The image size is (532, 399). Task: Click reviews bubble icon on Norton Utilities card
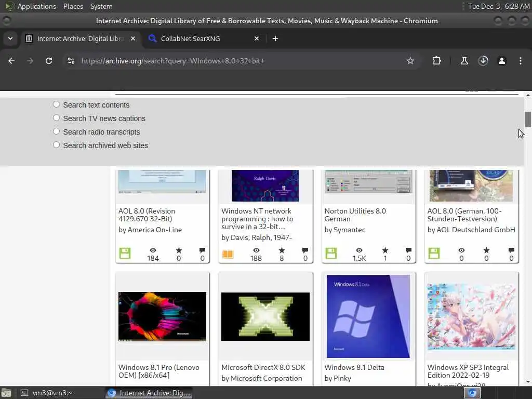tap(408, 250)
